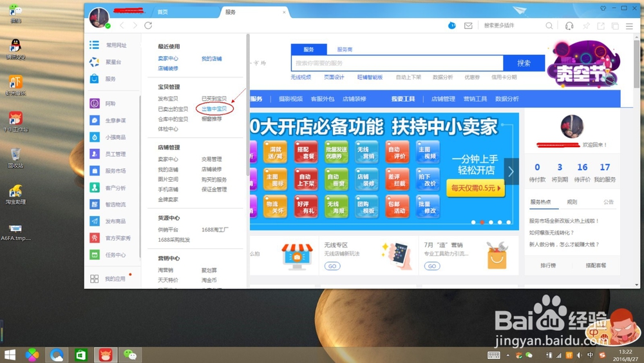The height and width of the screenshot is (363, 644).
Task: Go forward with the right arrow
Action: click(135, 26)
